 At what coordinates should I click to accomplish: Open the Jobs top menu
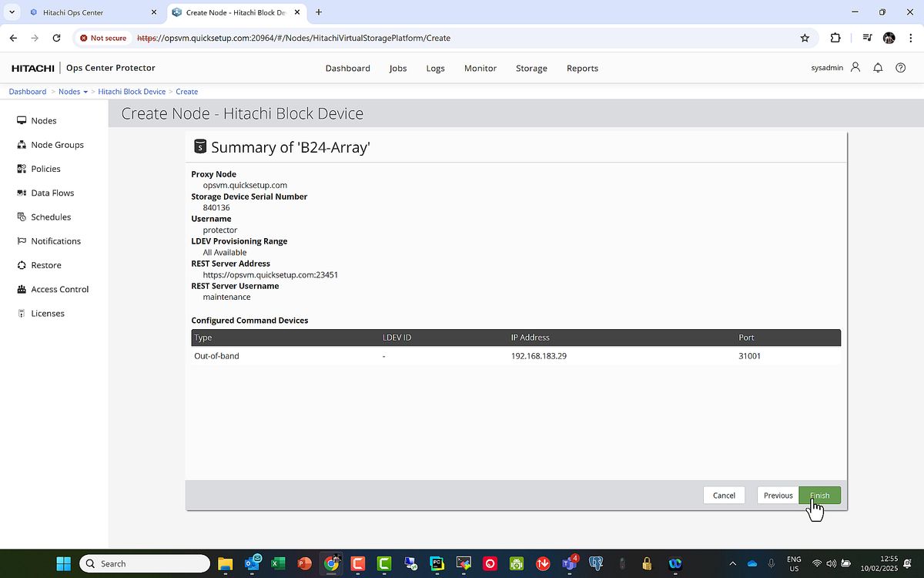point(398,68)
